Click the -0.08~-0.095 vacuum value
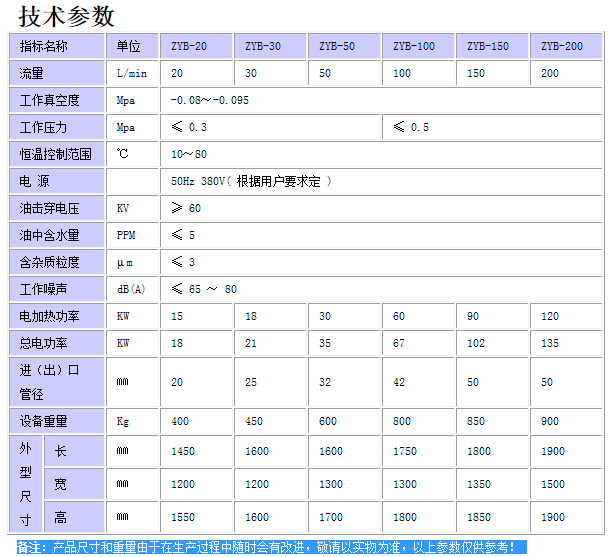The height and width of the screenshot is (557, 608). pyautogui.click(x=210, y=101)
